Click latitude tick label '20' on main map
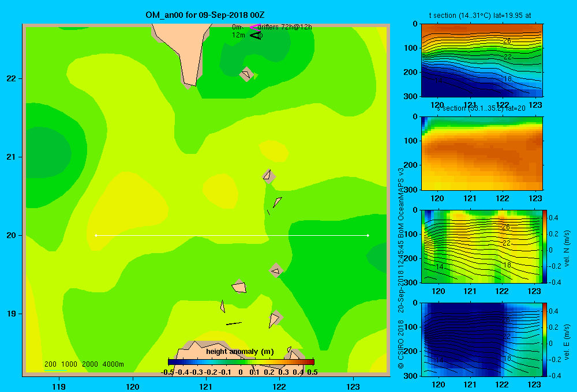This screenshot has width=577, height=392. 12,235
